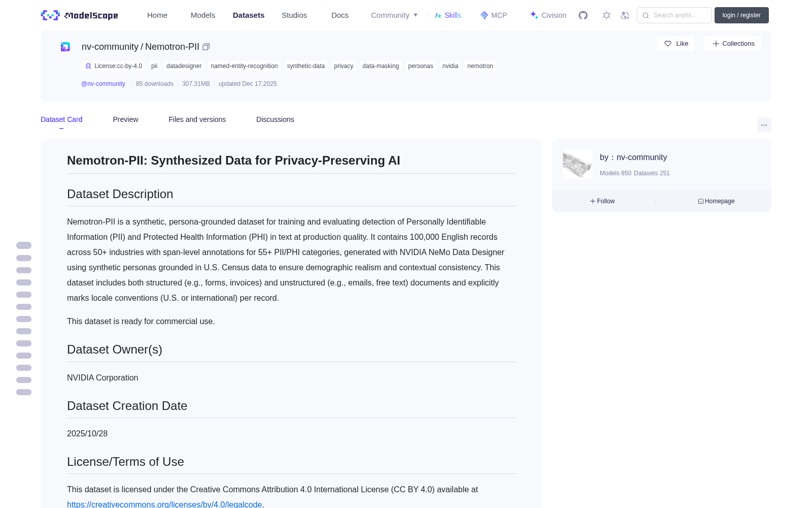Add dataset to Collections
Image resolution: width=812 pixels, height=508 pixels.
click(733, 44)
